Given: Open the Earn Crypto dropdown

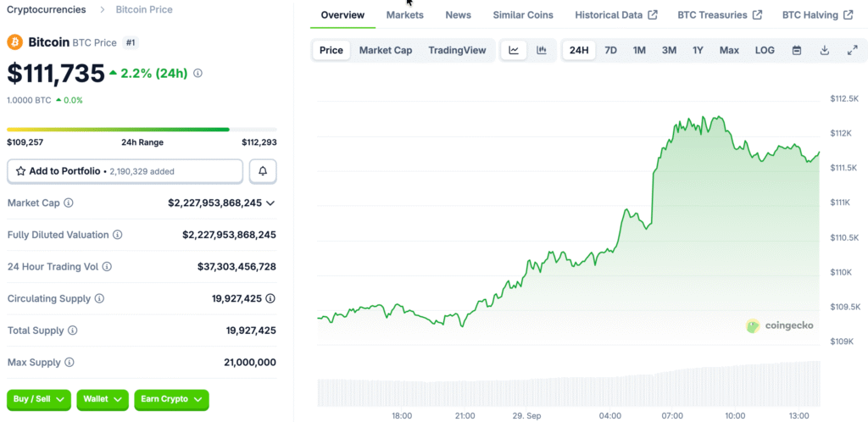Looking at the screenshot, I should click(x=171, y=399).
